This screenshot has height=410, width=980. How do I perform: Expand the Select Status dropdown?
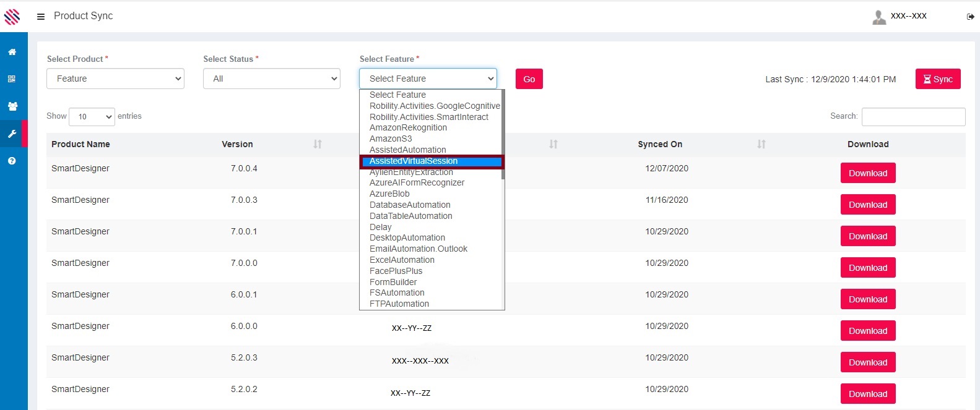[272, 79]
